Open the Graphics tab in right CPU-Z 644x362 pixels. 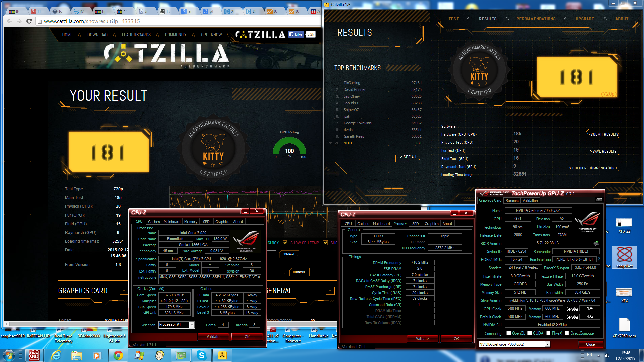click(431, 224)
